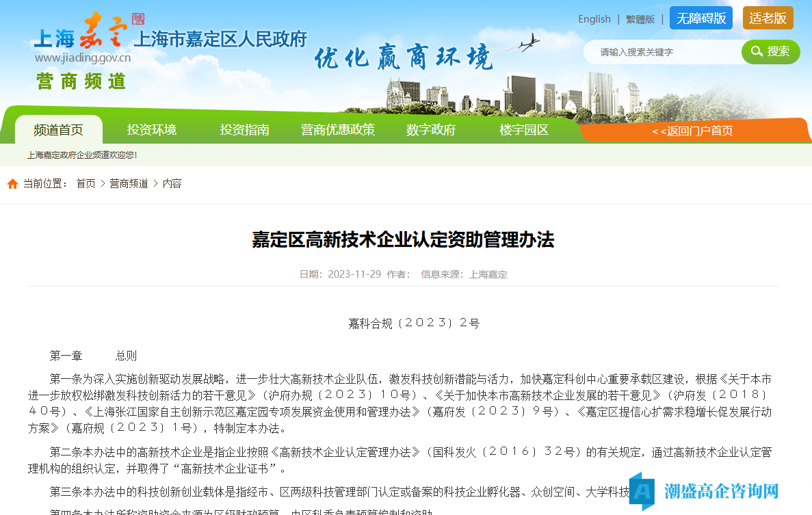The width and height of the screenshot is (812, 515).
Task: Open the English version of the site
Action: [594, 18]
